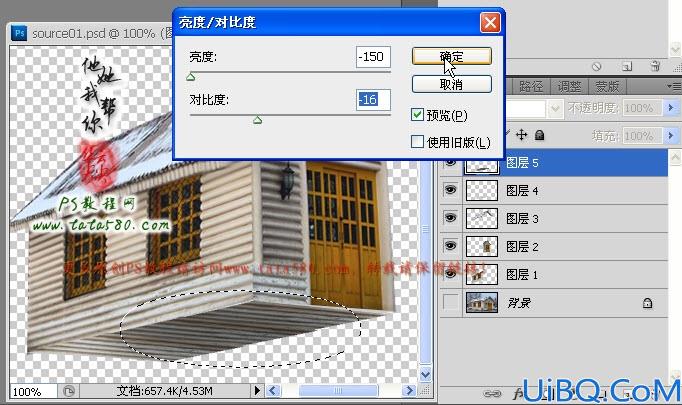Select the 背景 layer

click(x=554, y=303)
